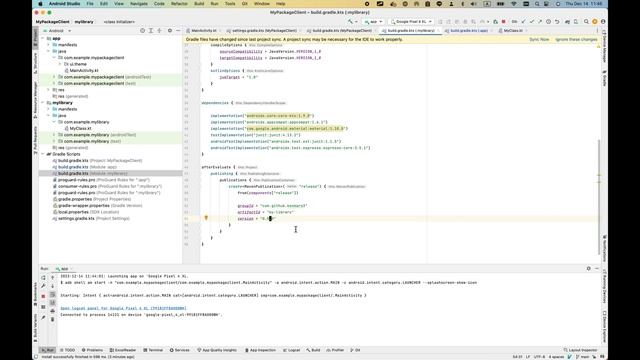This screenshot has width=640, height=360.
Task: Open the Profiler tool window
Action: [x=335, y=350]
